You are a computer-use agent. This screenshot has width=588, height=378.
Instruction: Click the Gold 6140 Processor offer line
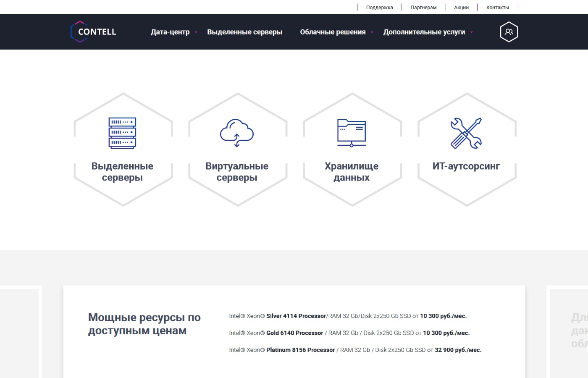tap(349, 333)
